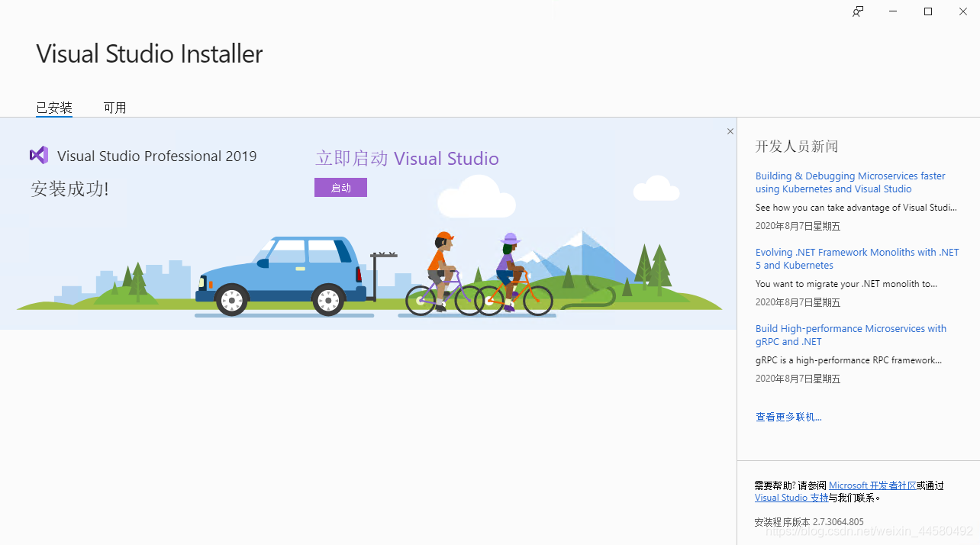Click installer version text 2.7.3064.805
This screenshot has width=980, height=545.
(838, 522)
